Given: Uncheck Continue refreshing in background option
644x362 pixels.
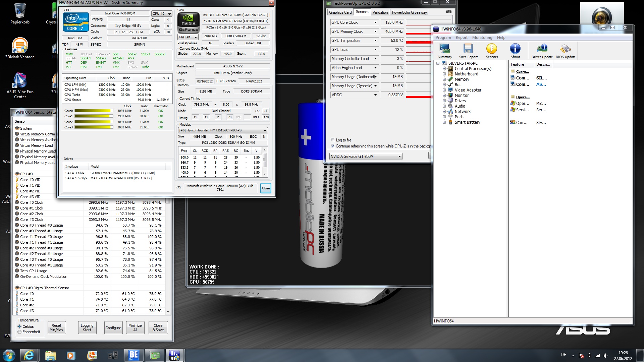Looking at the screenshot, I should [x=333, y=146].
